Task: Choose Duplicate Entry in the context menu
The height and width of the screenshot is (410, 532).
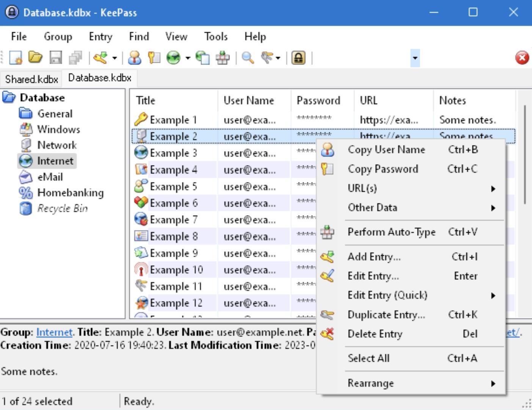Action: [385, 315]
